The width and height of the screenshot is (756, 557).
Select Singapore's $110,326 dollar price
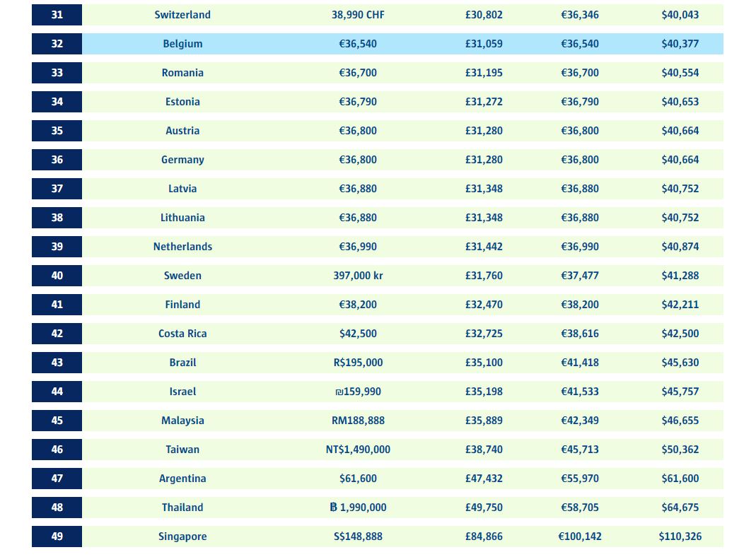[680, 537]
